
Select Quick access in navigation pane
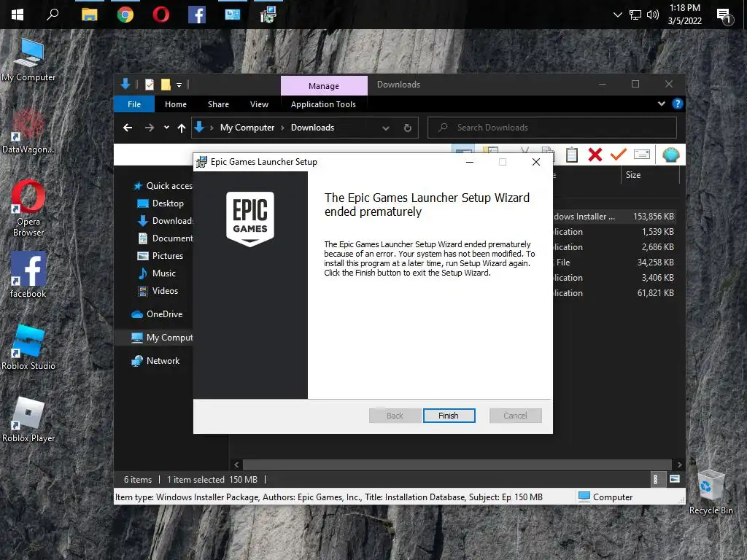(x=163, y=186)
